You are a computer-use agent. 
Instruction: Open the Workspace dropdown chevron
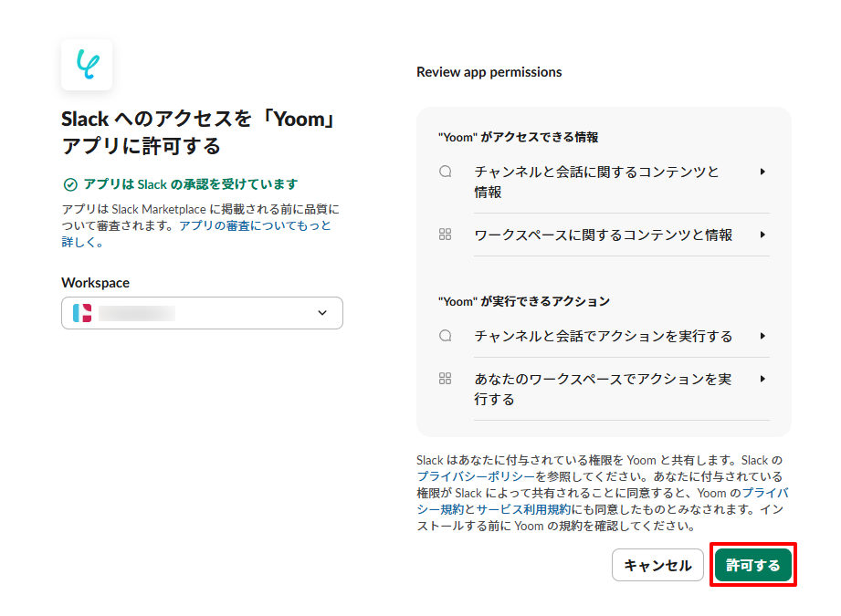click(x=322, y=313)
